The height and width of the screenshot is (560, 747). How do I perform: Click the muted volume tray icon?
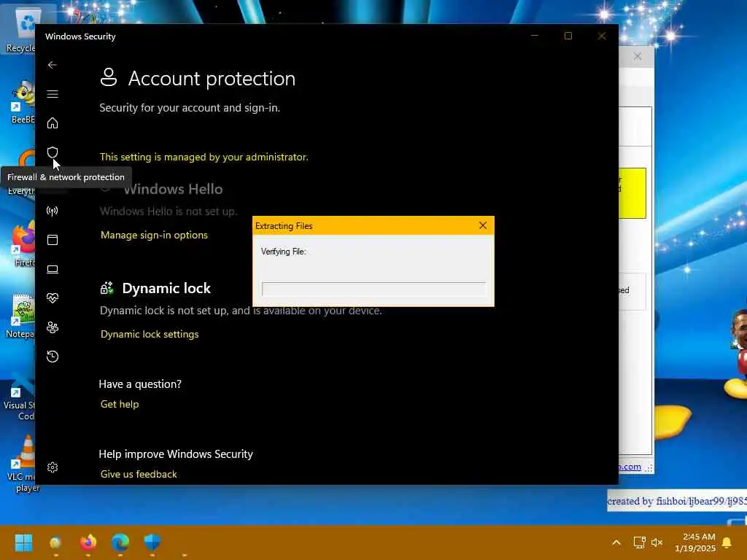pos(657,542)
